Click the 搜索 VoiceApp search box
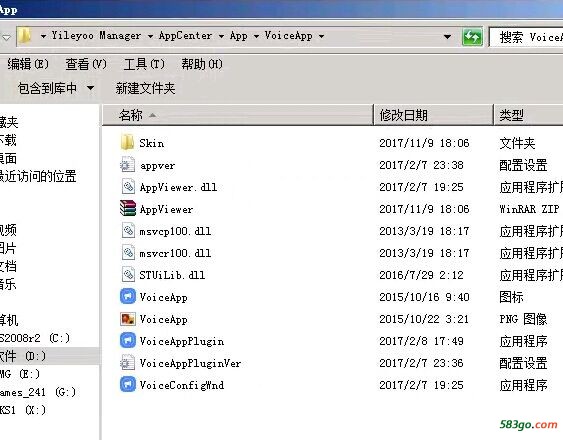Image resolution: width=563 pixels, height=440 pixels. (526, 37)
